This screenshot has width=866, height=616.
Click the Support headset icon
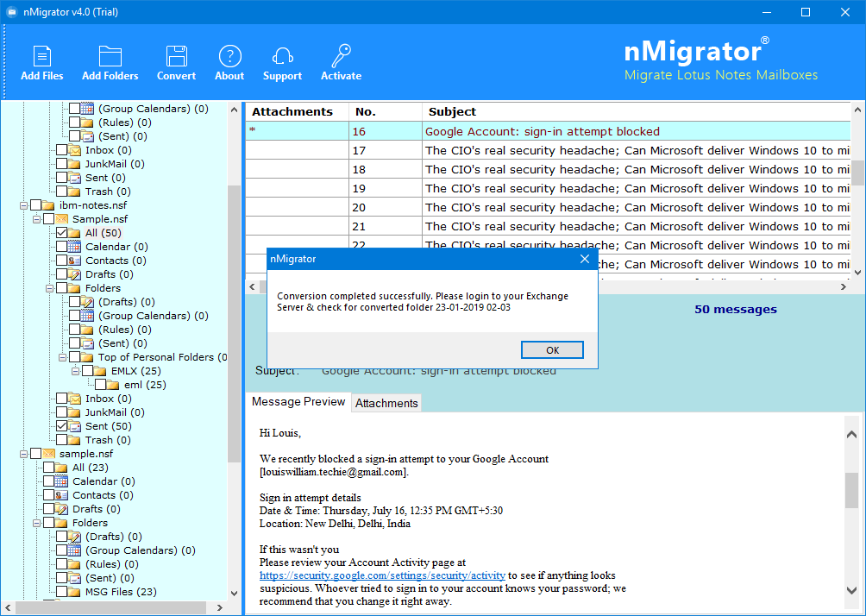[x=282, y=56]
